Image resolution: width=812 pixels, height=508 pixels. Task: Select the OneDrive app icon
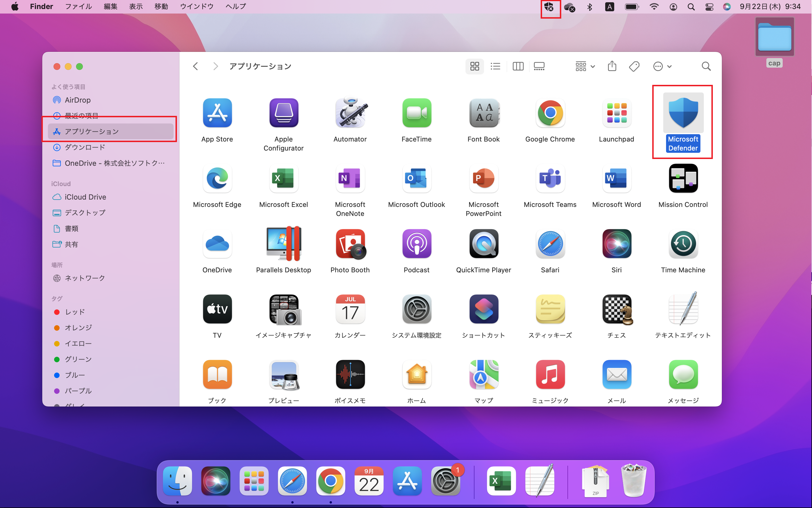217,244
